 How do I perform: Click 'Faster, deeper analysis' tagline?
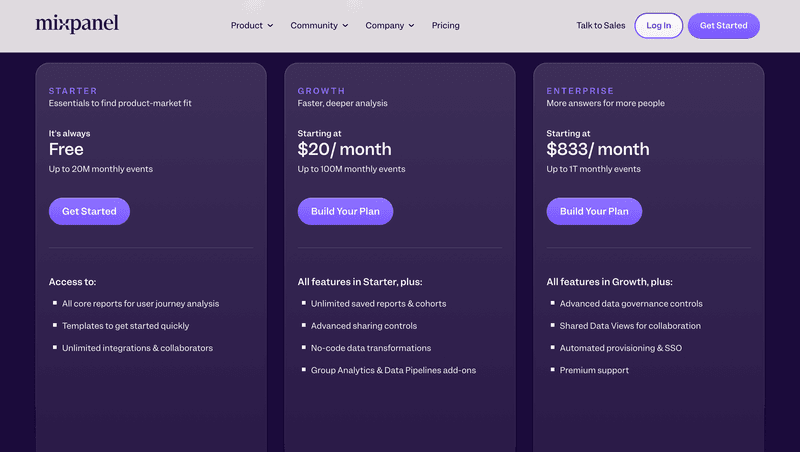pyautogui.click(x=342, y=103)
